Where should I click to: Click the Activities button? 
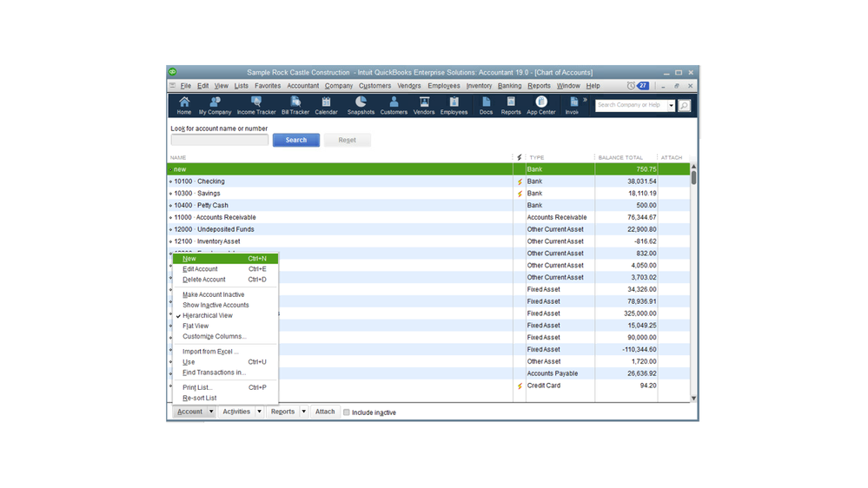pyautogui.click(x=236, y=412)
